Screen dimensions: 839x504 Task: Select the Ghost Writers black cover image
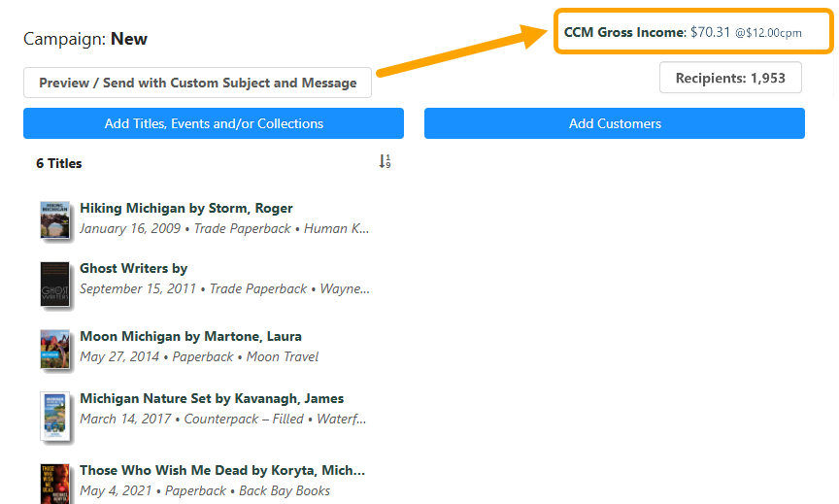55,284
